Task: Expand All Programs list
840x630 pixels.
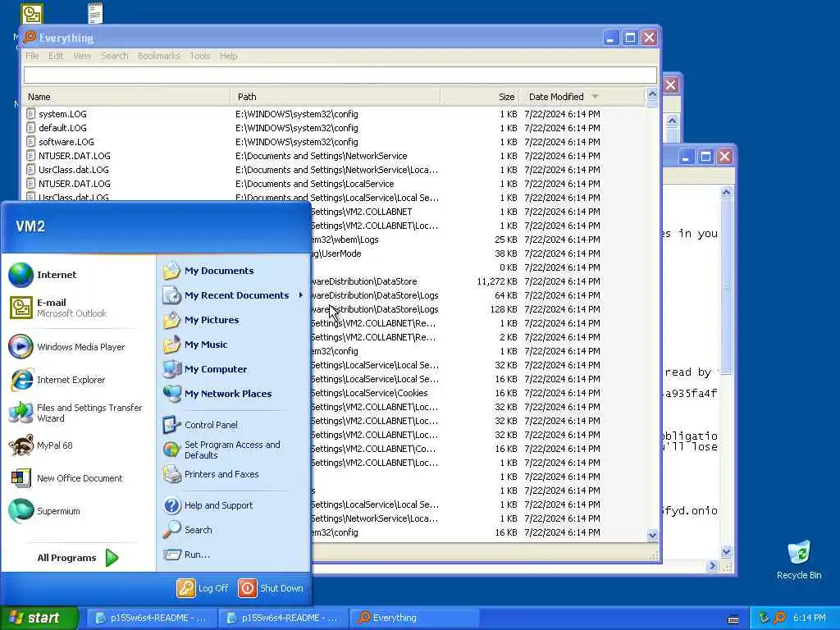Action: (x=78, y=558)
